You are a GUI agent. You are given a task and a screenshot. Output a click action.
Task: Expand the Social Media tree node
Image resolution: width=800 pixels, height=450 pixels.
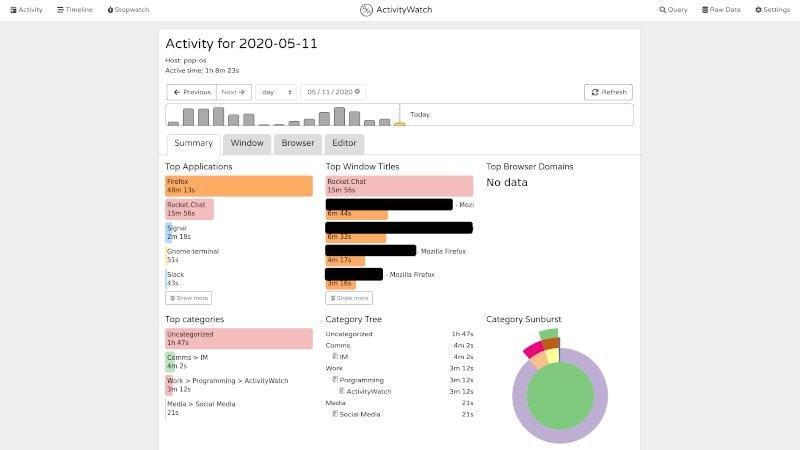click(336, 414)
